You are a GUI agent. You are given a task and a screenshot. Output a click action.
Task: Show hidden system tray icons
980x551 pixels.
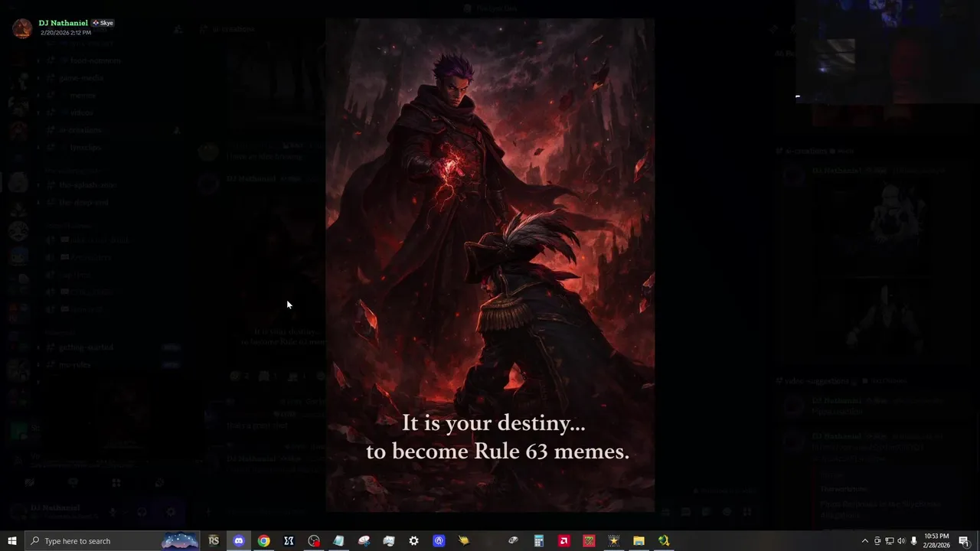click(x=865, y=541)
